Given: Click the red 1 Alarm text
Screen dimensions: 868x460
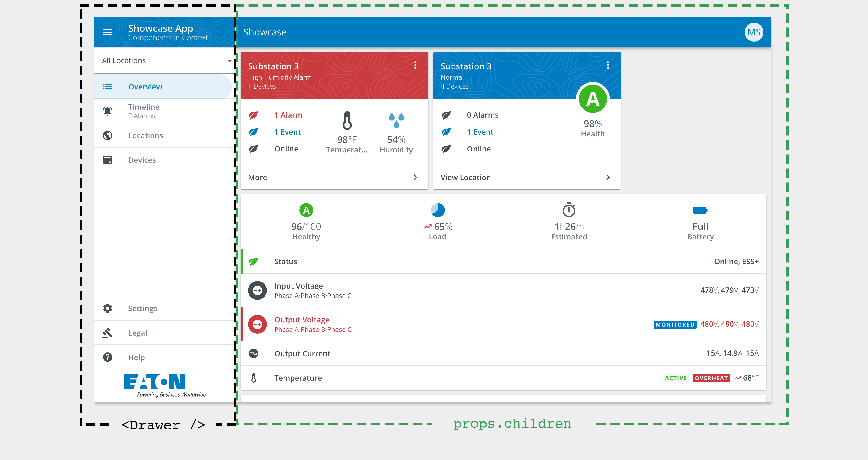Looking at the screenshot, I should (288, 115).
